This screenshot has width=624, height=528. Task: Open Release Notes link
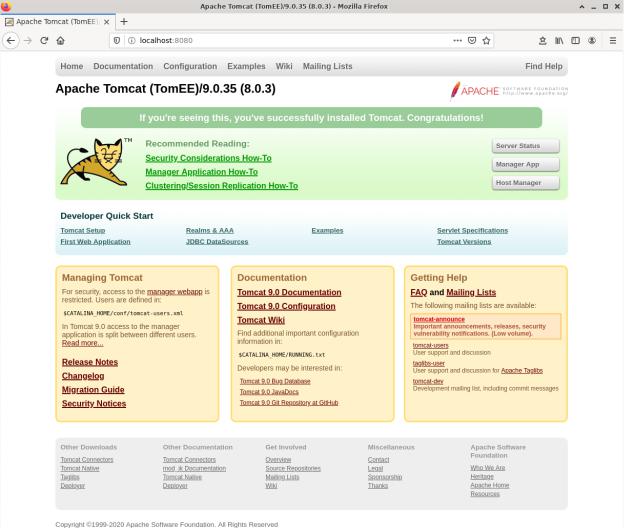[x=90, y=362]
